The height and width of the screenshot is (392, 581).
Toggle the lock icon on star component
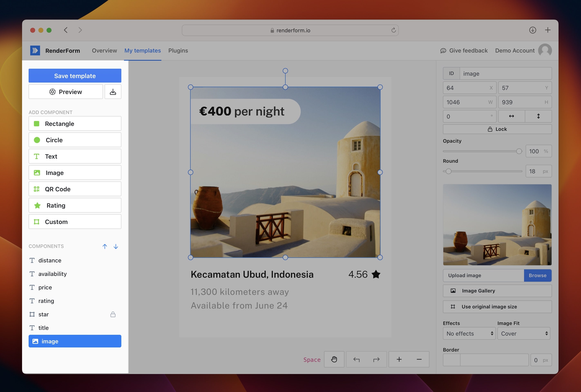point(113,314)
